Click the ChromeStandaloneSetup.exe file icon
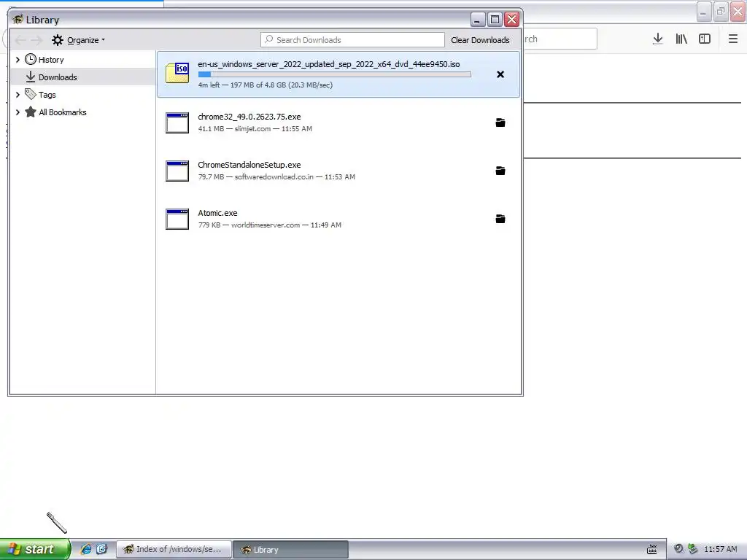This screenshot has width=747, height=560. click(177, 171)
